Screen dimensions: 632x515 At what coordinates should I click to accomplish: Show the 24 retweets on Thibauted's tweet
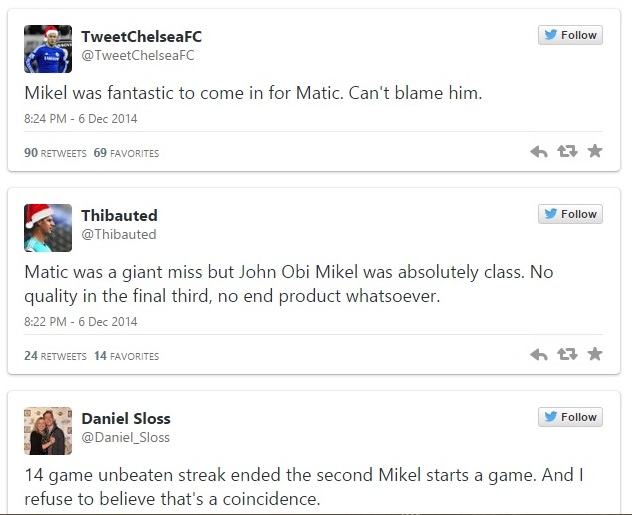(x=55, y=356)
